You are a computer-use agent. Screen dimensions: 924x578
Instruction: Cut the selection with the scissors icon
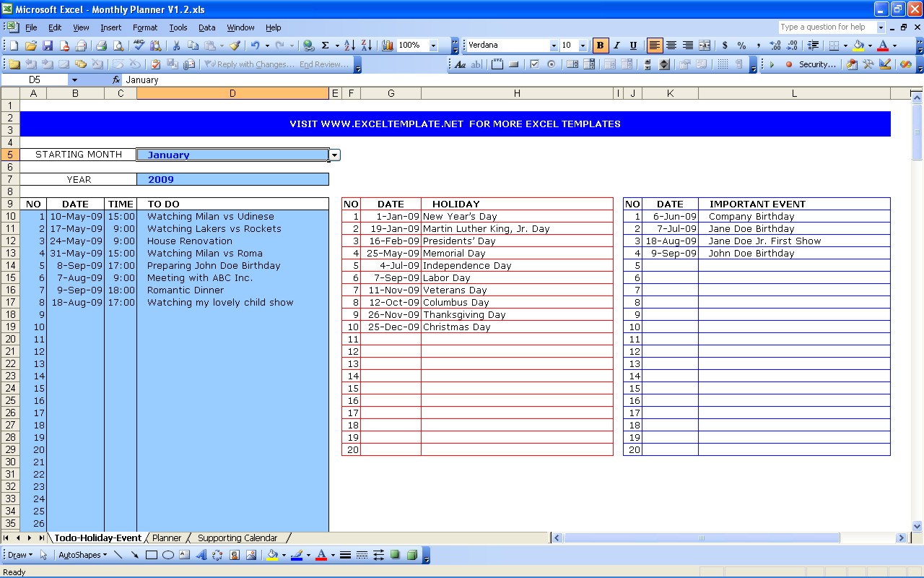point(176,46)
